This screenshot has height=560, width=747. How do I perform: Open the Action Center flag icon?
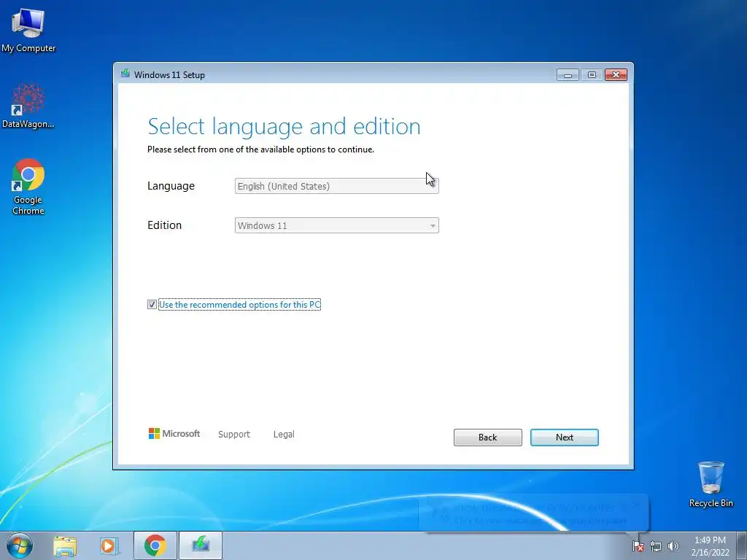[x=638, y=546]
